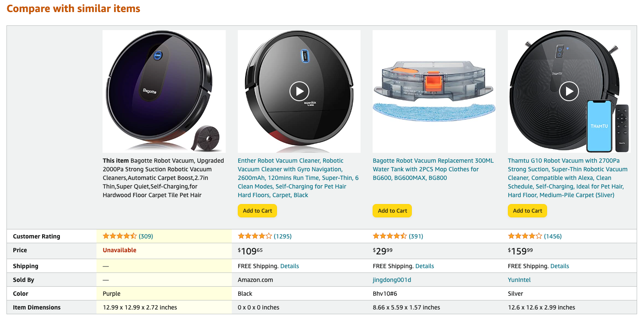Click the Thamtu G10 star rating
Viewport: 644px width, 328px height.
(525, 236)
